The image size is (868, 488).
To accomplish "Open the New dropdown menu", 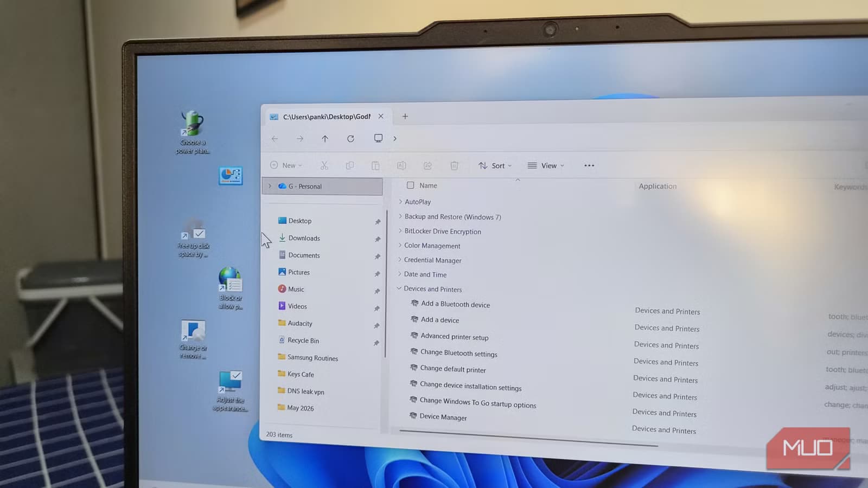I will click(286, 165).
